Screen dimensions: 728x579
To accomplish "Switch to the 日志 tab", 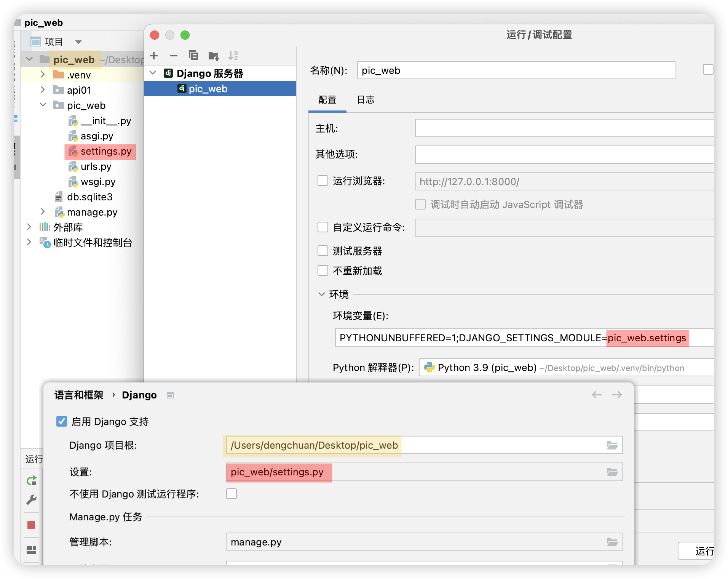I will 366,100.
